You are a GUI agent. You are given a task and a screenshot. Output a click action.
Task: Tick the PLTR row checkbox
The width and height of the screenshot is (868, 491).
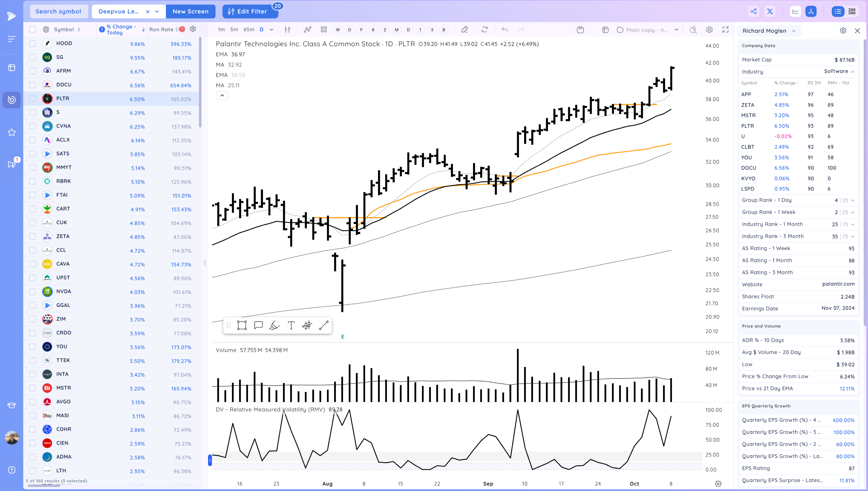coord(33,99)
